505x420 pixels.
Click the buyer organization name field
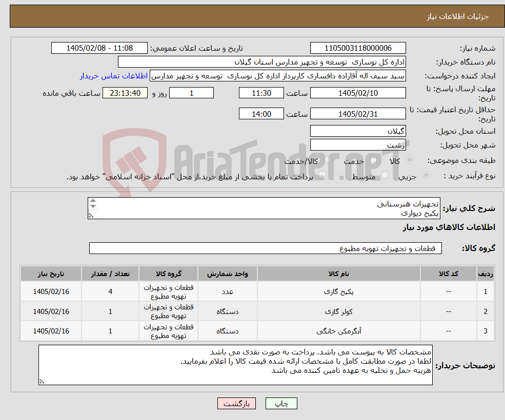point(262,62)
